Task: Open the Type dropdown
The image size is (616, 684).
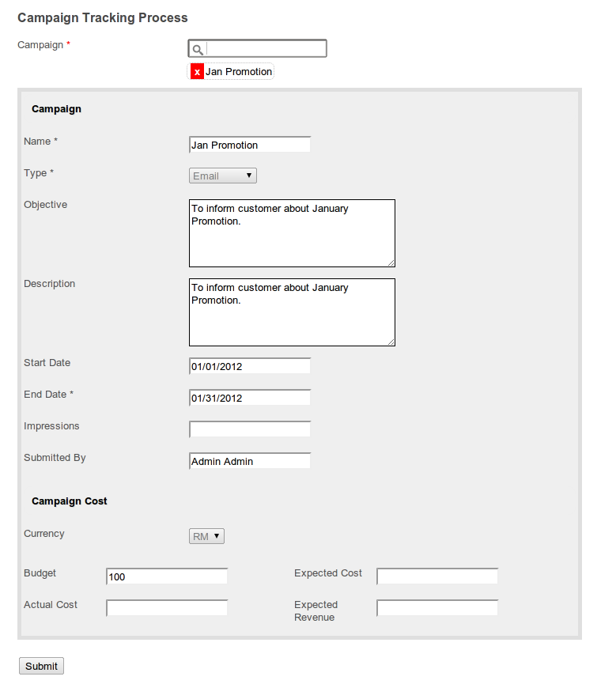Action: point(223,176)
